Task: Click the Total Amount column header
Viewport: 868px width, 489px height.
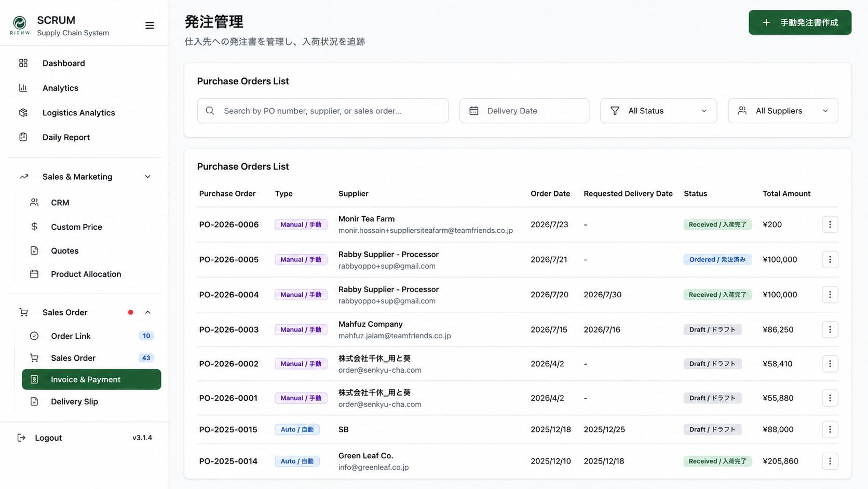Action: click(x=786, y=193)
